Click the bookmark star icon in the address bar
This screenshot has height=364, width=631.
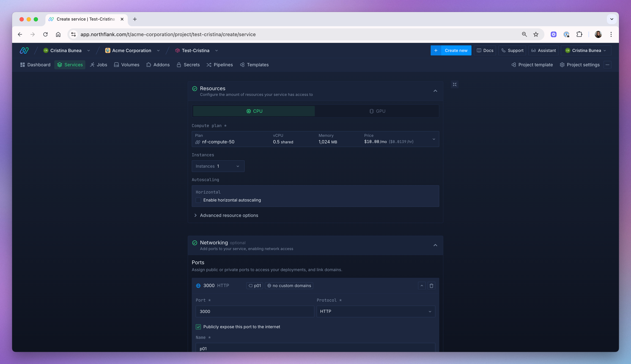click(536, 35)
